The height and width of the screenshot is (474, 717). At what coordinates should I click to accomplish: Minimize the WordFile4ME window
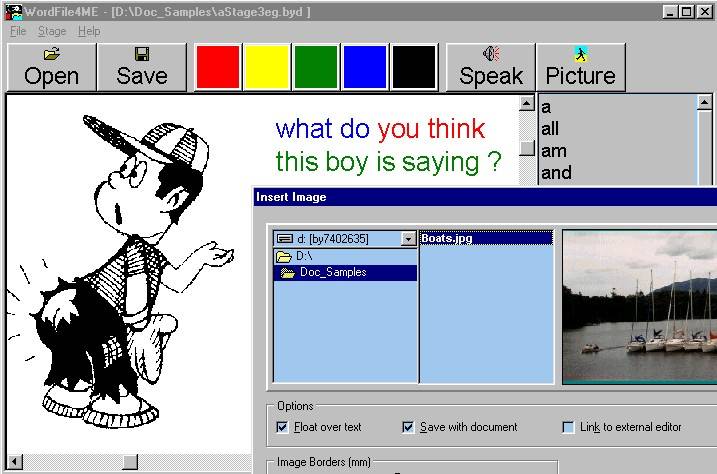point(670,11)
